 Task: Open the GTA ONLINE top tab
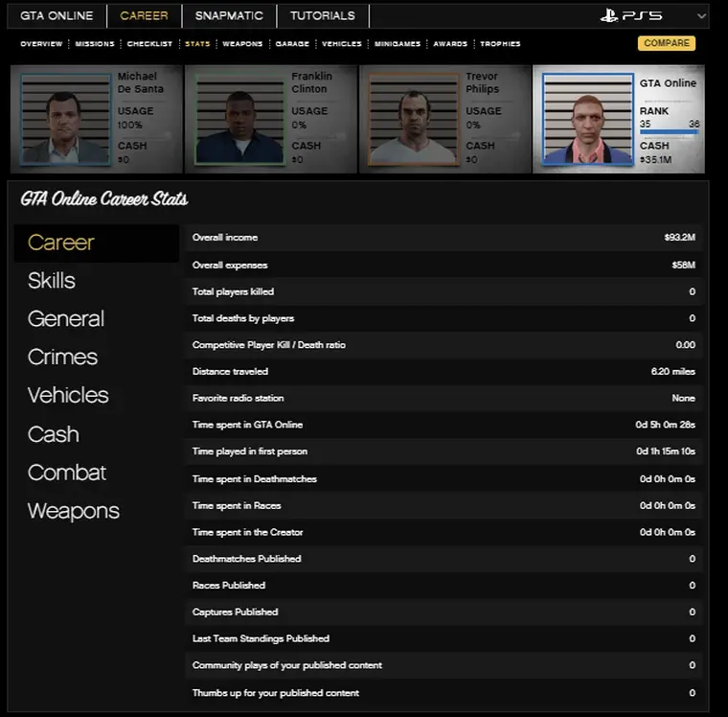click(57, 15)
